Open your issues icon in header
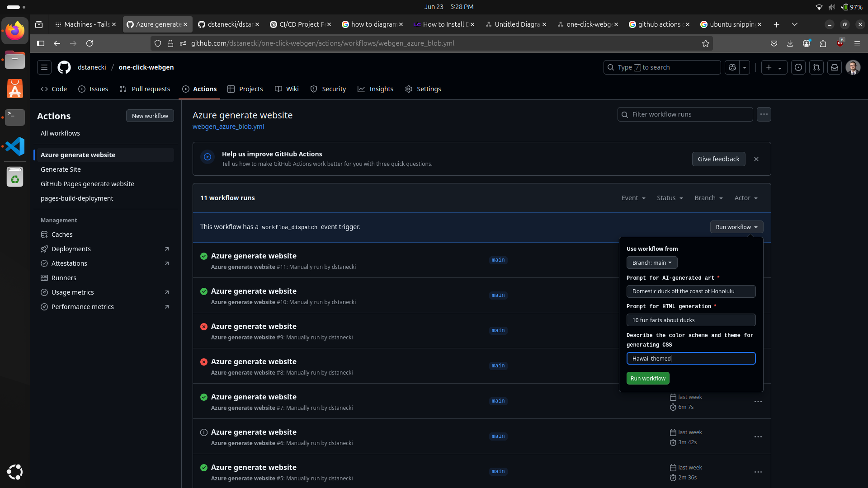Viewport: 868px width, 488px height. (x=798, y=67)
